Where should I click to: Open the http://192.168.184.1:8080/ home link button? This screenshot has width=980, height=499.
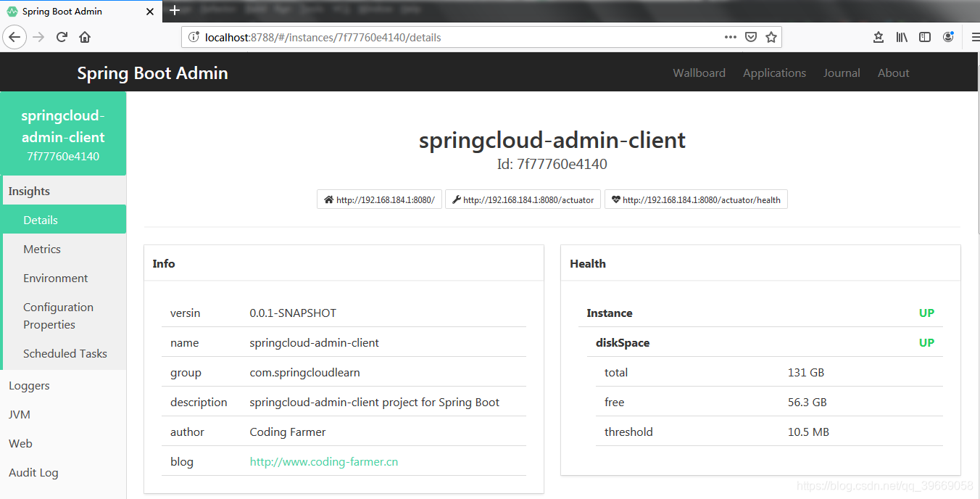[x=379, y=199]
